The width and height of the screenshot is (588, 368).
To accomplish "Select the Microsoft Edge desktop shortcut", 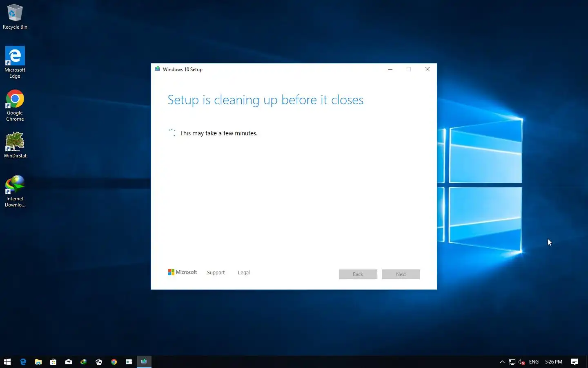I will (15, 62).
